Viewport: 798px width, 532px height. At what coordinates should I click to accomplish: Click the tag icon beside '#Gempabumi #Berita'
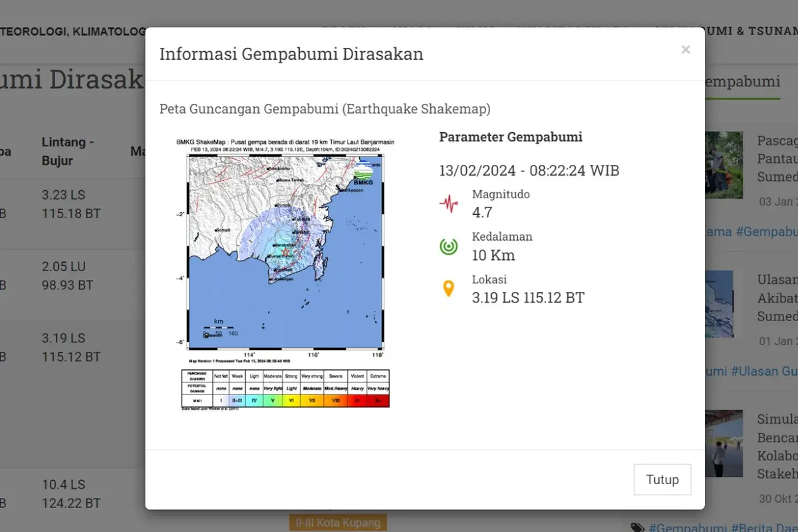[638, 528]
